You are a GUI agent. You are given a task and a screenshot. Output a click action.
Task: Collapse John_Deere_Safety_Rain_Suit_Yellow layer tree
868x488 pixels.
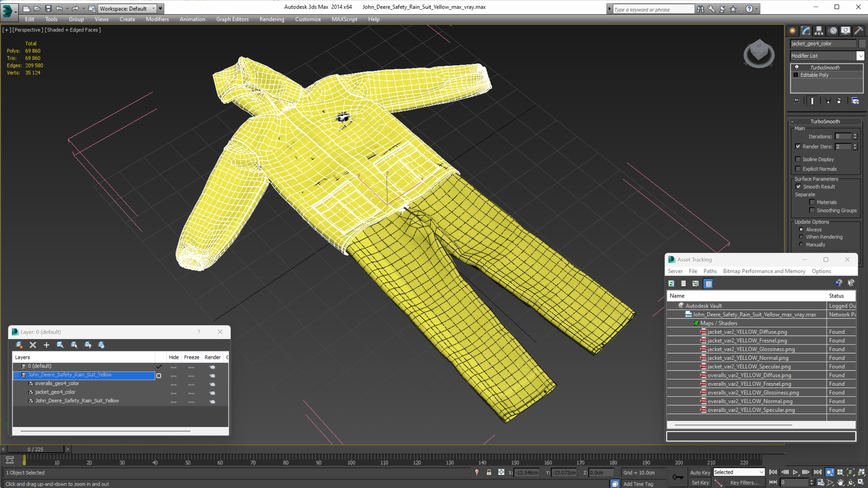(x=16, y=375)
